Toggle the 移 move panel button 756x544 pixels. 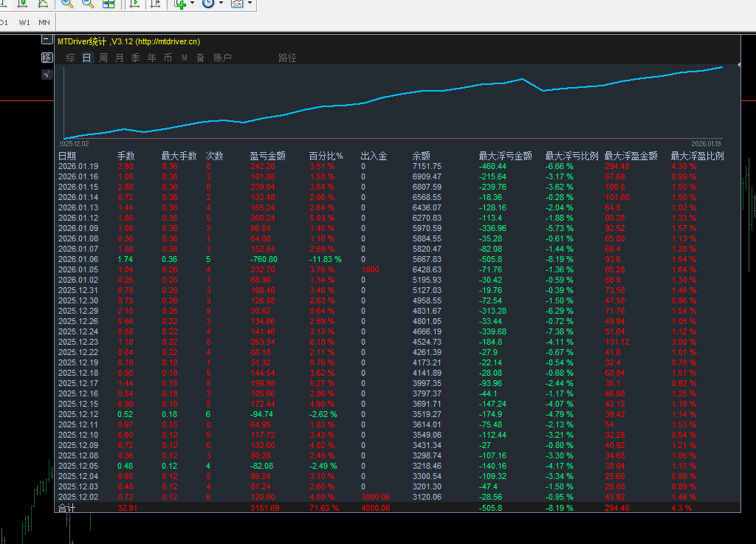[47, 58]
